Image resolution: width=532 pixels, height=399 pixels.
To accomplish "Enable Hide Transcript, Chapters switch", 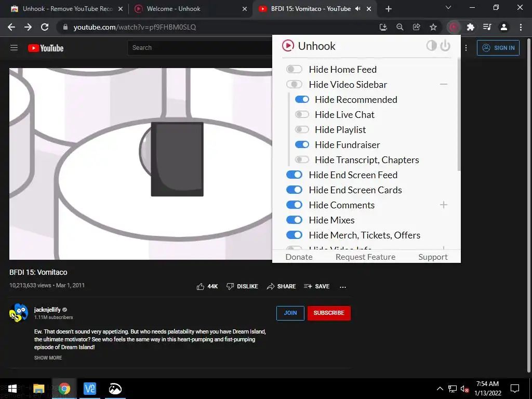I will point(302,159).
